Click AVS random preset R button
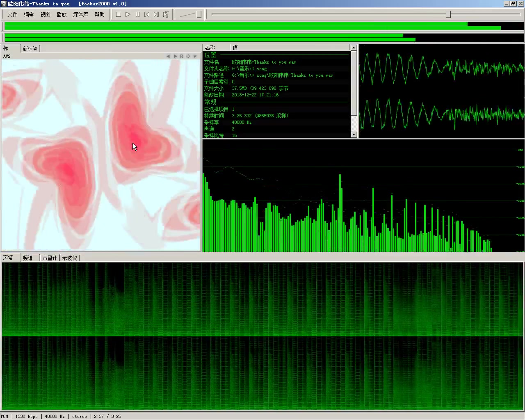Screen dimensions: 525x420 pos(182,56)
